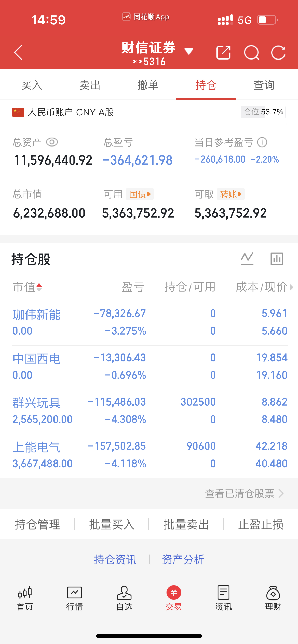Open 转账 shortcut next to 可取
The height and width of the screenshot is (644, 298).
coord(231,194)
